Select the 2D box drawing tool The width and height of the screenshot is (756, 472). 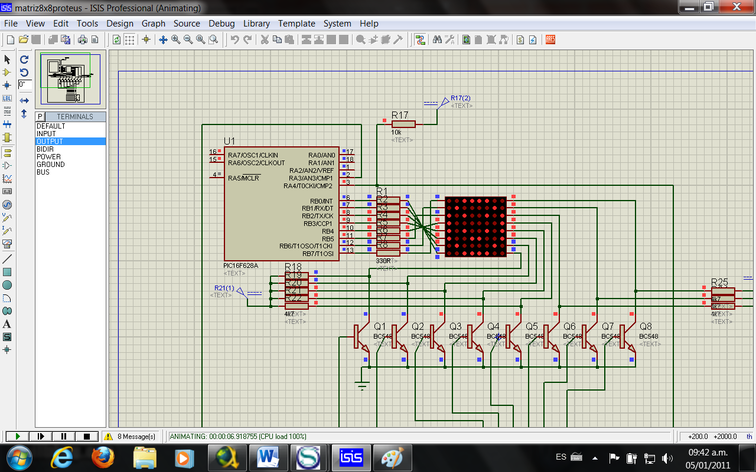click(x=7, y=272)
